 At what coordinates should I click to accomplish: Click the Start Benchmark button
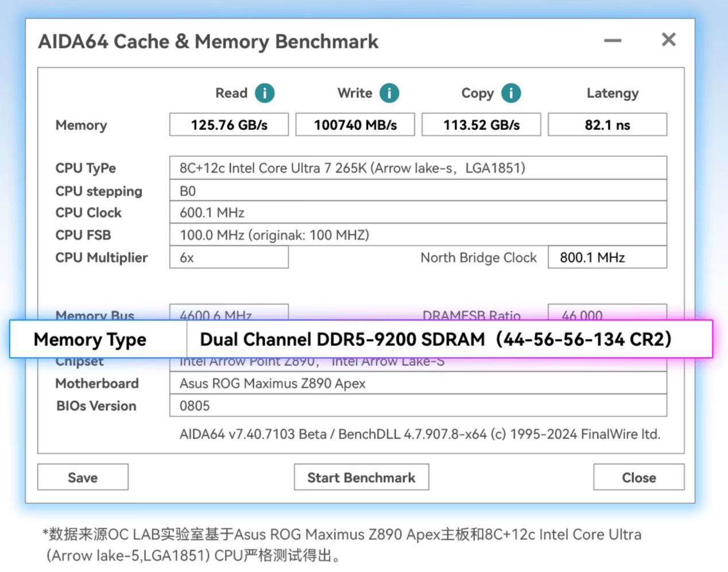tap(361, 477)
